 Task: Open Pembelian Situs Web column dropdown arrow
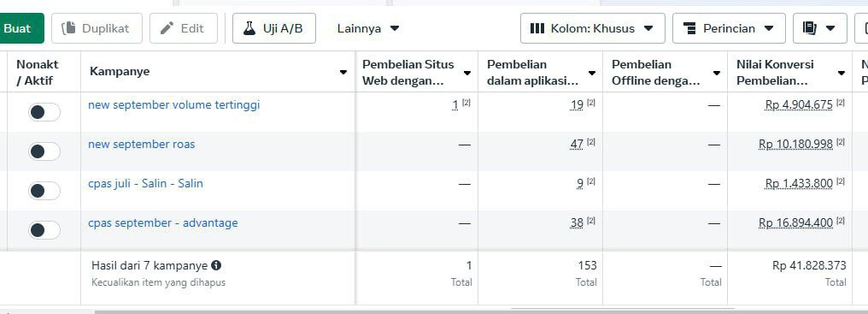[x=467, y=74]
